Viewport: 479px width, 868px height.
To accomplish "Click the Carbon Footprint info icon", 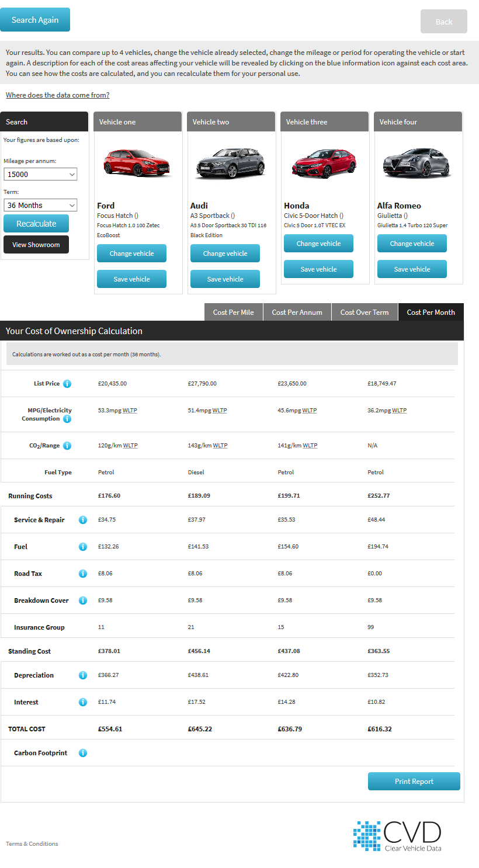I will [x=83, y=753].
